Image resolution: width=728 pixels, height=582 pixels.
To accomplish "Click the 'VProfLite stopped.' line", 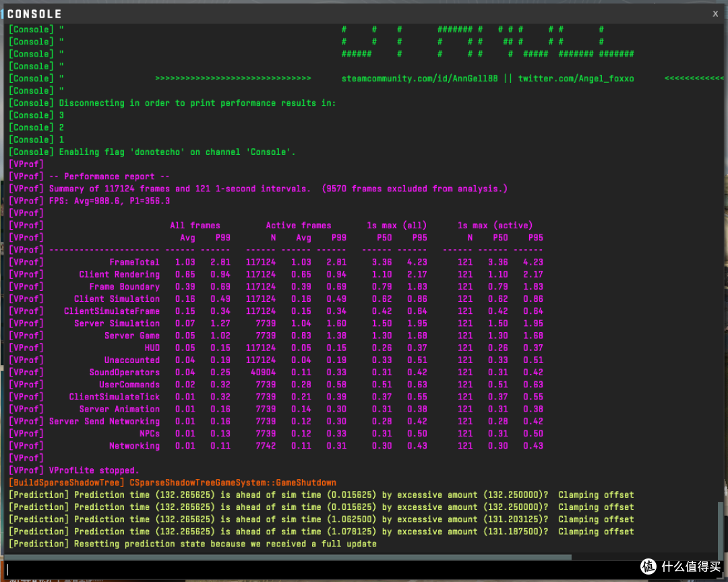I will 74,470.
